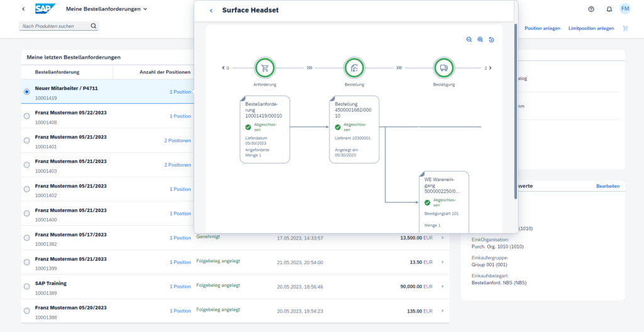Zoom in the process flow
This screenshot has width=644, height=332.
coord(480,40)
